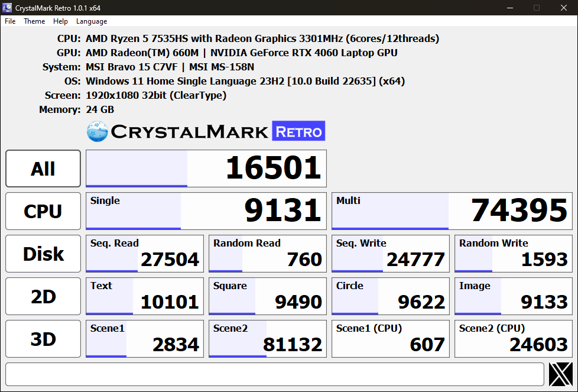Click the comment input field at the bottom

(275, 374)
